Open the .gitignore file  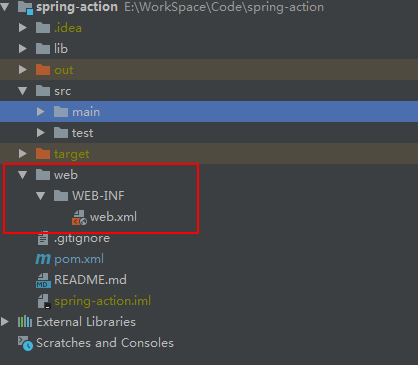[82, 238]
